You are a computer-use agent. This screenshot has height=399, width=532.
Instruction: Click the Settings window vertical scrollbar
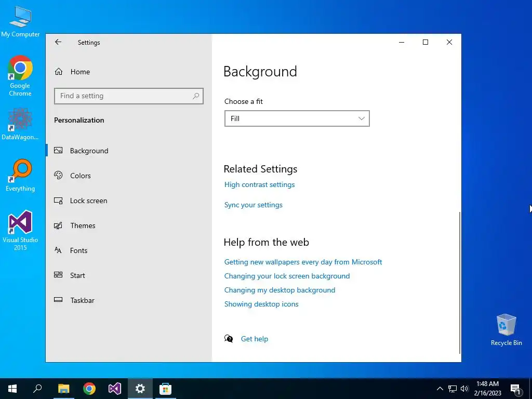460,282
